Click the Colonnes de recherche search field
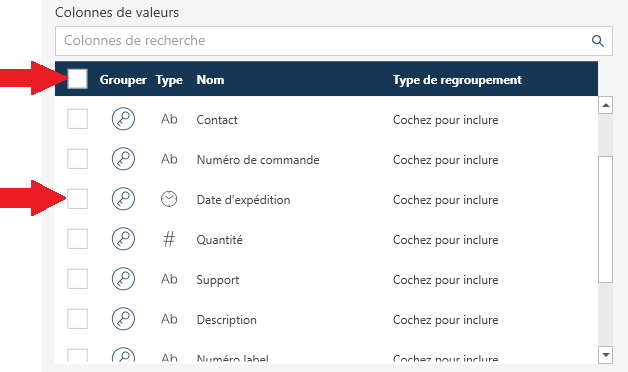The width and height of the screenshot is (628, 372). [x=334, y=41]
